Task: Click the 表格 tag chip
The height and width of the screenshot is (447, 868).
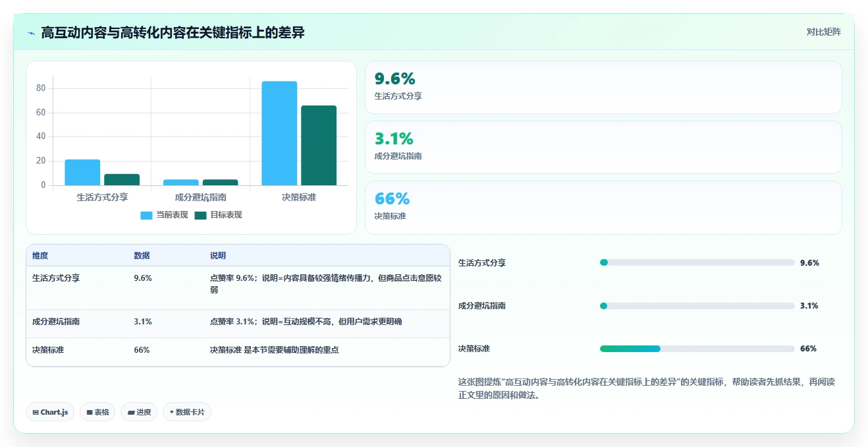Action: [97, 412]
